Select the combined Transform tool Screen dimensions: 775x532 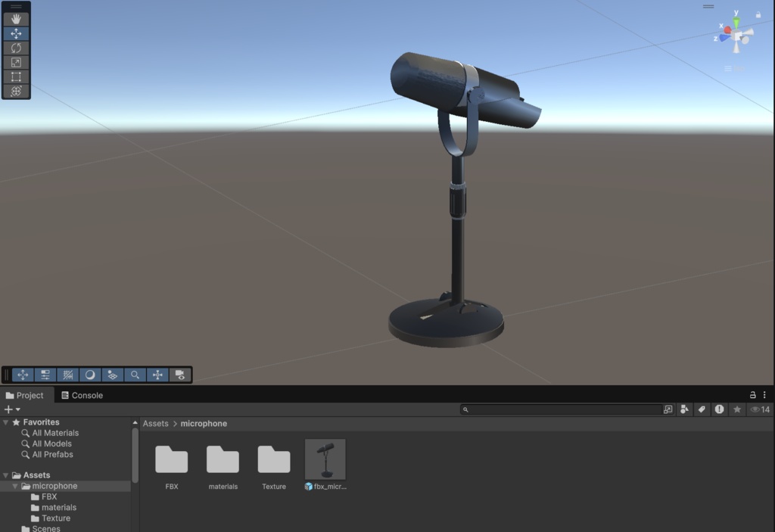click(x=16, y=91)
